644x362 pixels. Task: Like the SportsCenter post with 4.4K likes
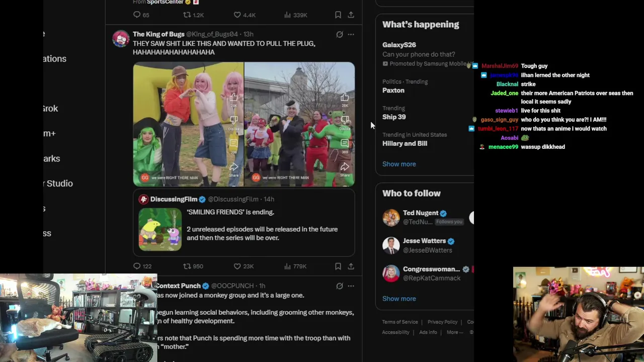click(x=245, y=15)
